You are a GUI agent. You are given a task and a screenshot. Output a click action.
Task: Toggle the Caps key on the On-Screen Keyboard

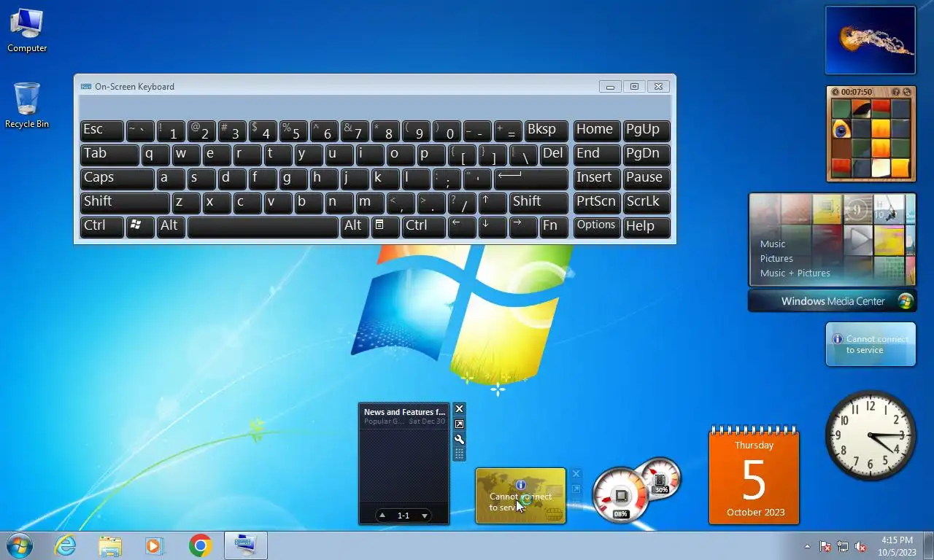click(117, 178)
